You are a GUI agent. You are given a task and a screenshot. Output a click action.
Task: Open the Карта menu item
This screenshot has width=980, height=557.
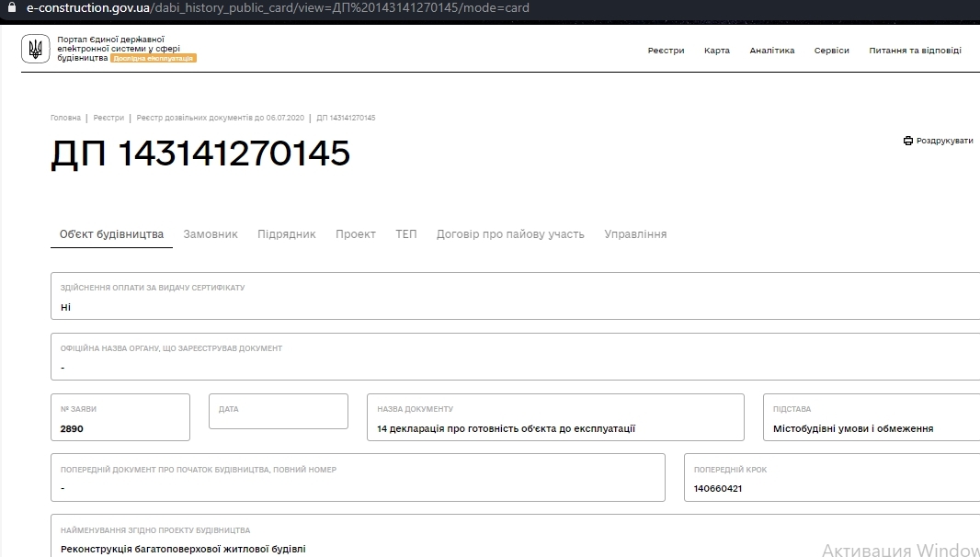click(717, 51)
